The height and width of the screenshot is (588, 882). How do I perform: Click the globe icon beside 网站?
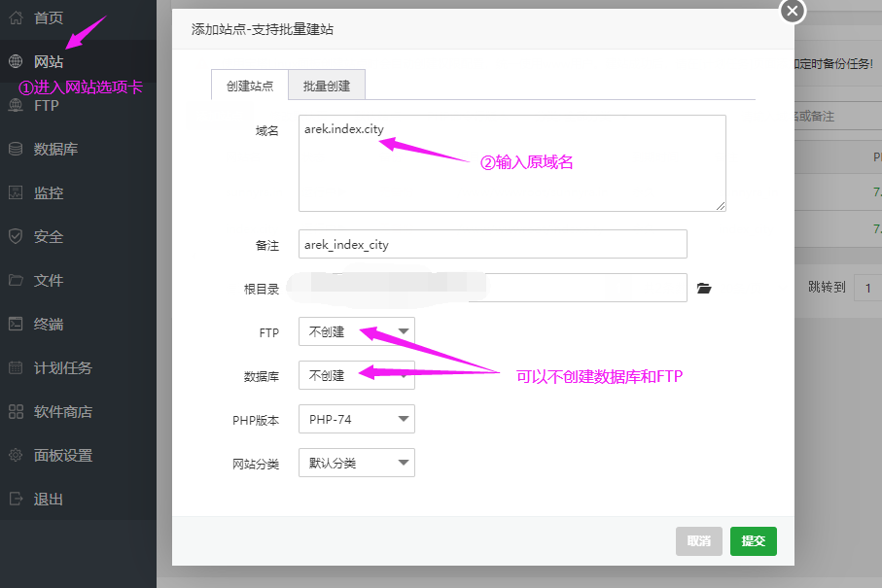coord(16,61)
